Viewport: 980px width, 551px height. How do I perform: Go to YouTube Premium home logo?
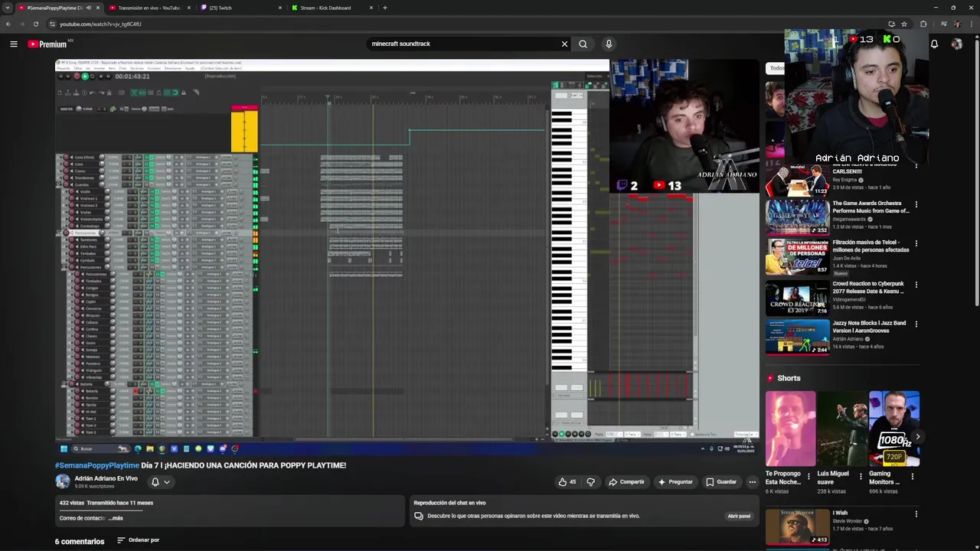[48, 44]
